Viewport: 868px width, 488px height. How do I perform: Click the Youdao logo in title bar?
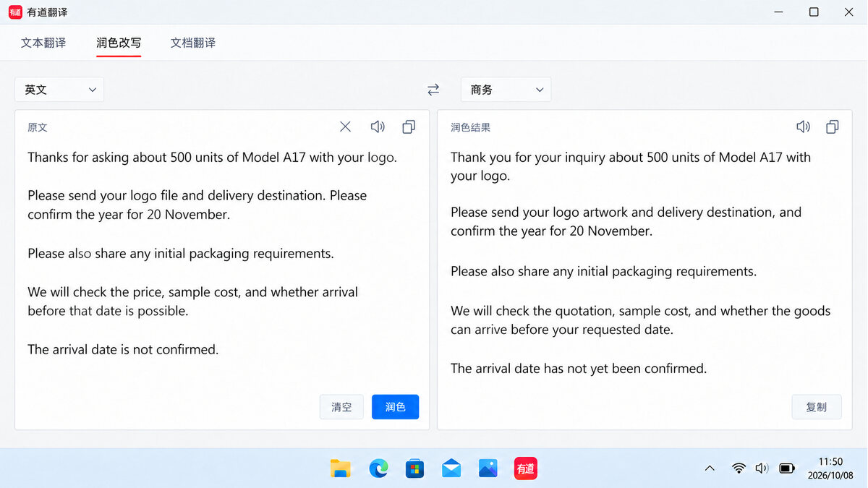[15, 12]
